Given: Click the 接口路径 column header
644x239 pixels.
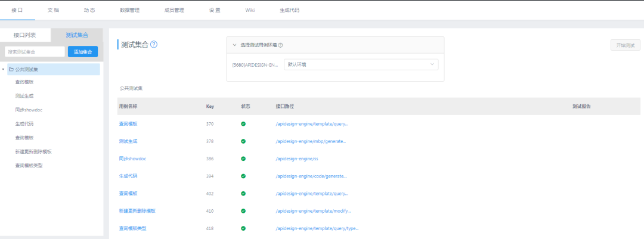Looking at the screenshot, I should pyautogui.click(x=284, y=106).
